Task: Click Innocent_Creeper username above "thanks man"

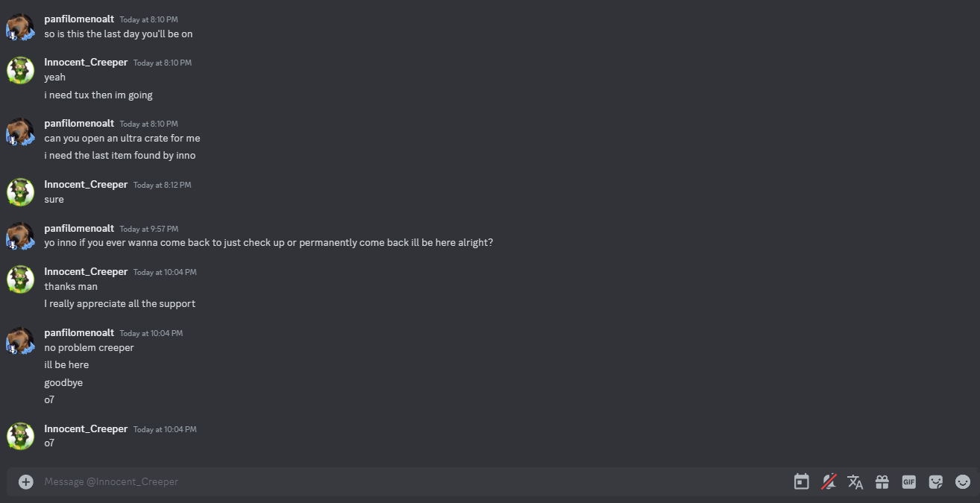Action: pos(86,271)
